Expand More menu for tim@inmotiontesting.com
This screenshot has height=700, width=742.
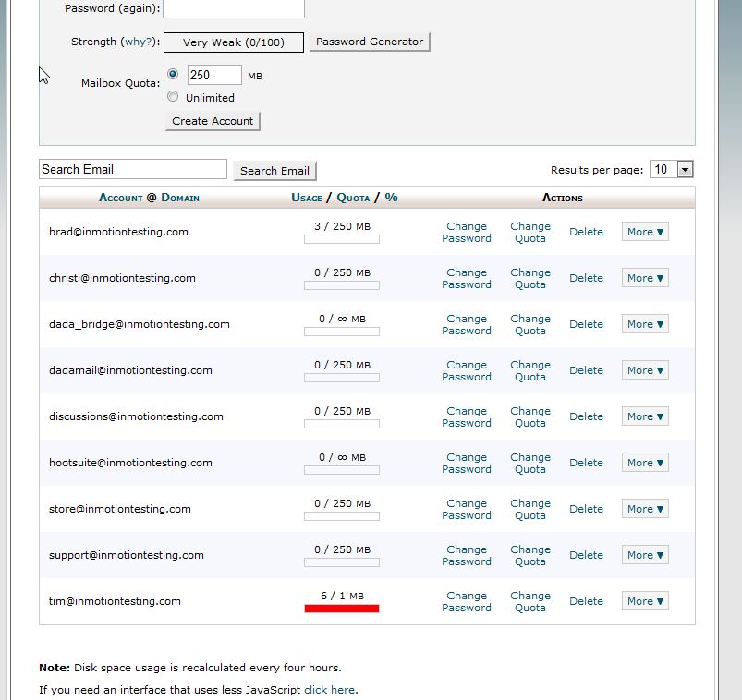coord(645,601)
